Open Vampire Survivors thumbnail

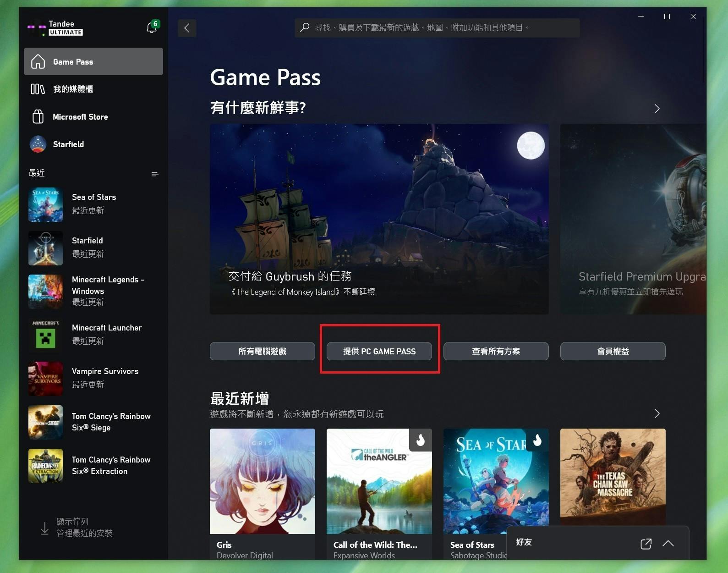click(x=45, y=379)
